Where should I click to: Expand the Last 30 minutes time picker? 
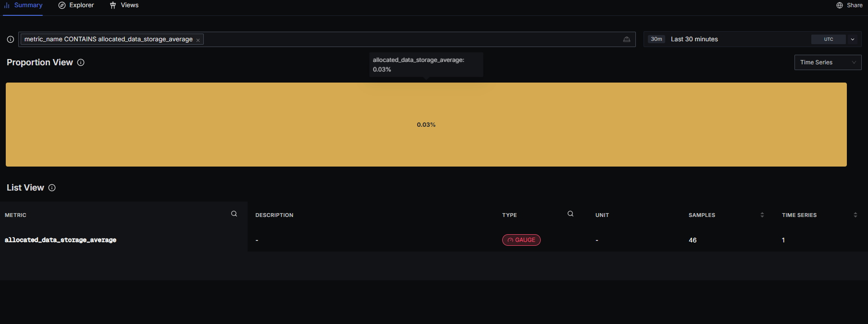coord(694,39)
